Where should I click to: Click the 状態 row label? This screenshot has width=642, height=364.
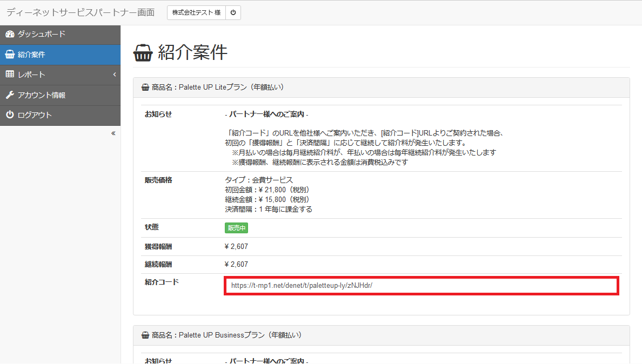[151, 227]
